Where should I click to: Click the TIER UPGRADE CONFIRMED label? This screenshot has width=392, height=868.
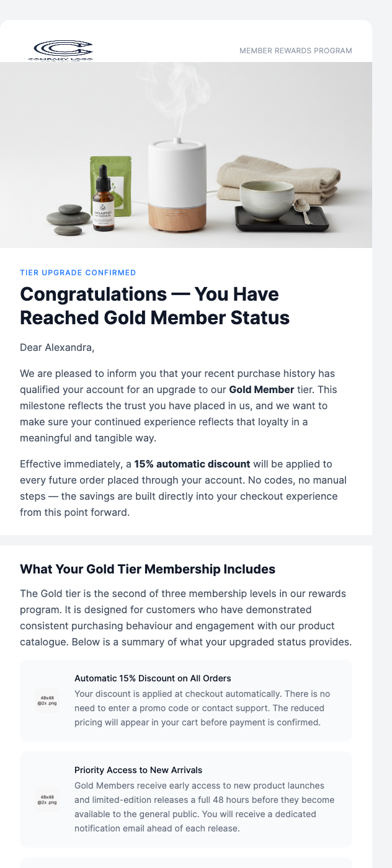coord(78,273)
